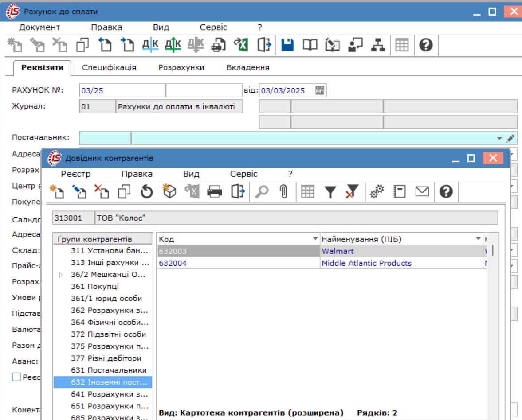Click the table grid icon in directory
The height and width of the screenshot is (420, 522).
[x=308, y=191]
